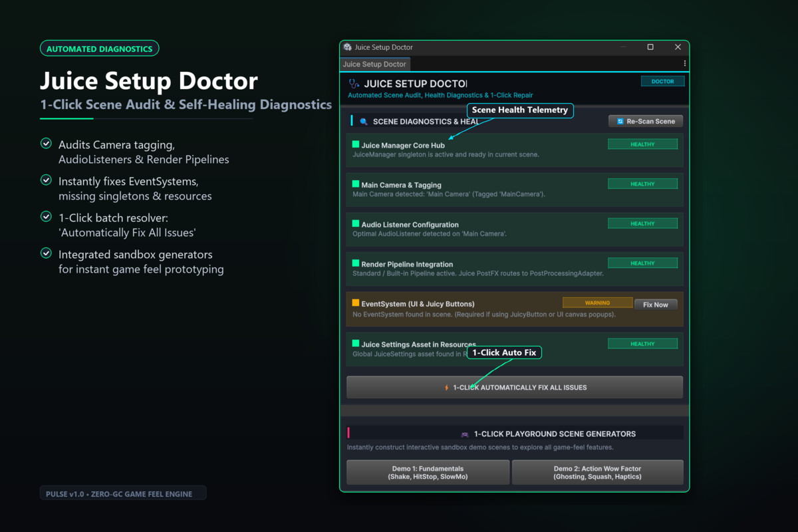Click the magnifier icon beside Scene Diagnostics
The image size is (798, 532).
[x=364, y=122]
